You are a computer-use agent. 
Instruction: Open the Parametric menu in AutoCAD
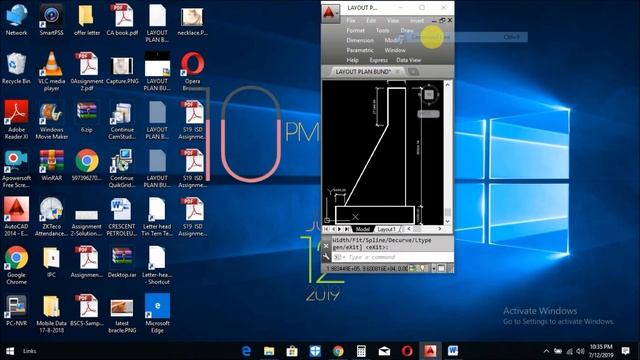pyautogui.click(x=360, y=50)
